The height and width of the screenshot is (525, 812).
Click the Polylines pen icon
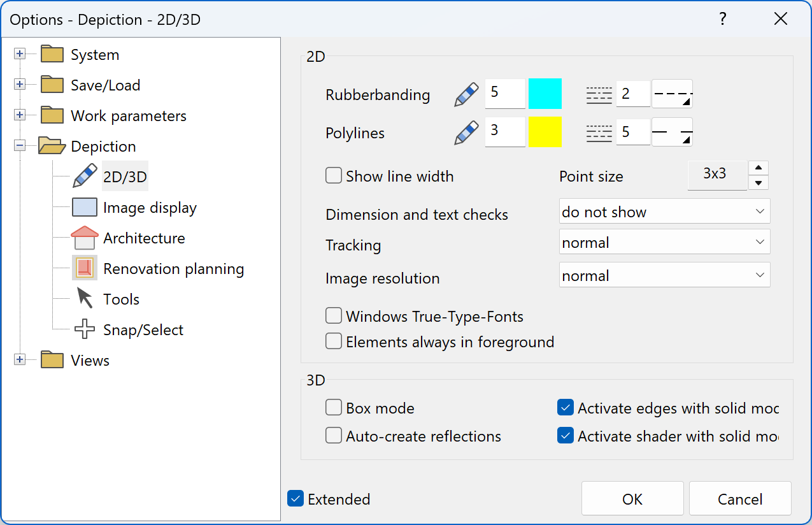click(x=466, y=132)
